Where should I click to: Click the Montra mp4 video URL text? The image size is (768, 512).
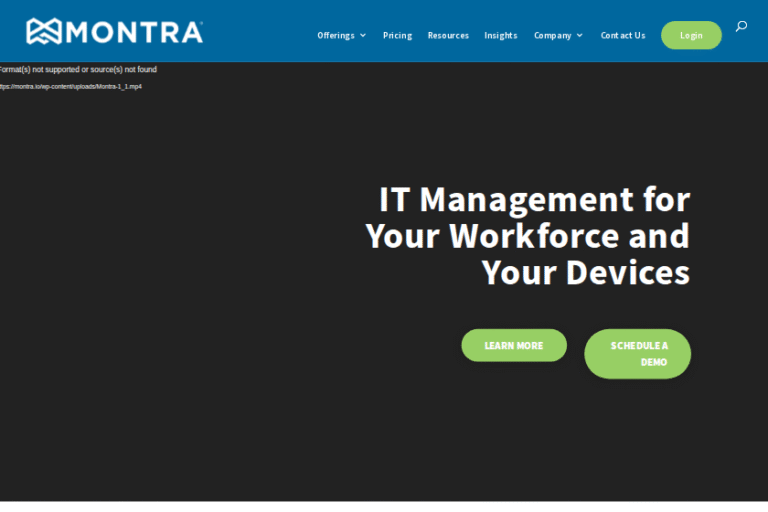click(70, 87)
